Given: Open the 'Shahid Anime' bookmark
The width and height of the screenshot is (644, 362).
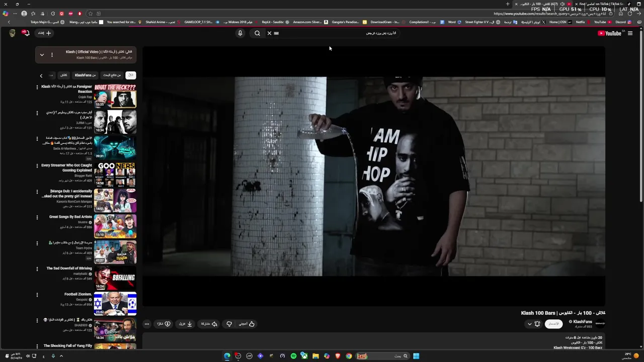Looking at the screenshot, I should coord(163,22).
